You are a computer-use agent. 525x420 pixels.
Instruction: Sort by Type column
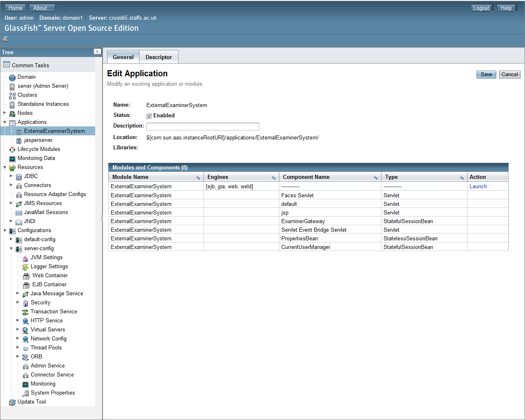462,178
